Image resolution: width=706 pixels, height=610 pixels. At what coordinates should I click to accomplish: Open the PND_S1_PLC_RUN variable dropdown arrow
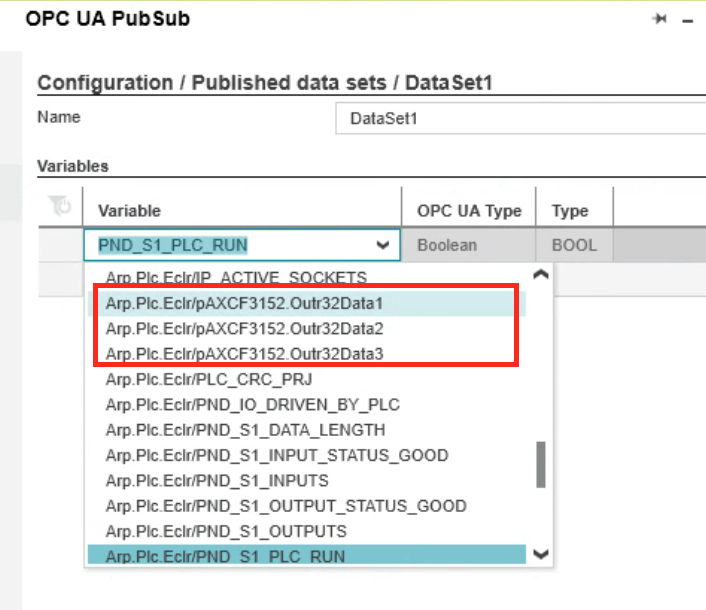[383, 245]
